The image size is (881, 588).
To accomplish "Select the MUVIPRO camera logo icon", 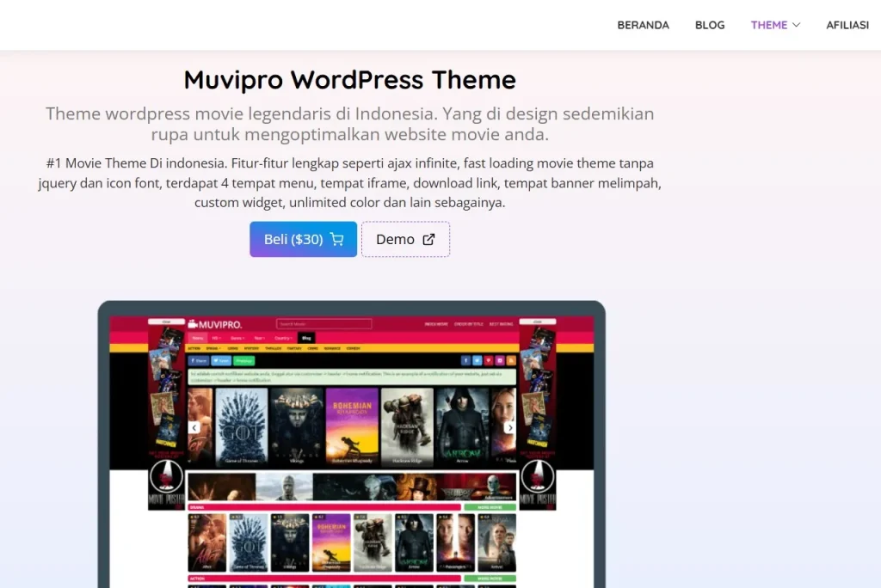I will [194, 324].
